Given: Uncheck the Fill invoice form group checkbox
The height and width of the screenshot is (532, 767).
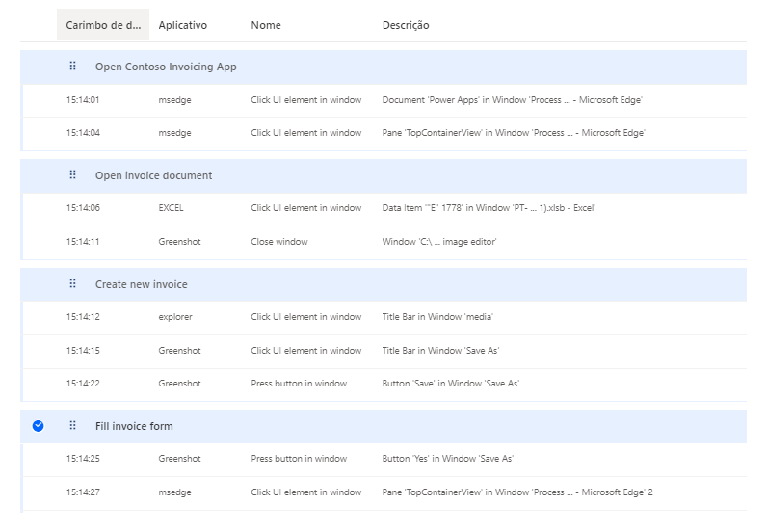Looking at the screenshot, I should pyautogui.click(x=38, y=425).
